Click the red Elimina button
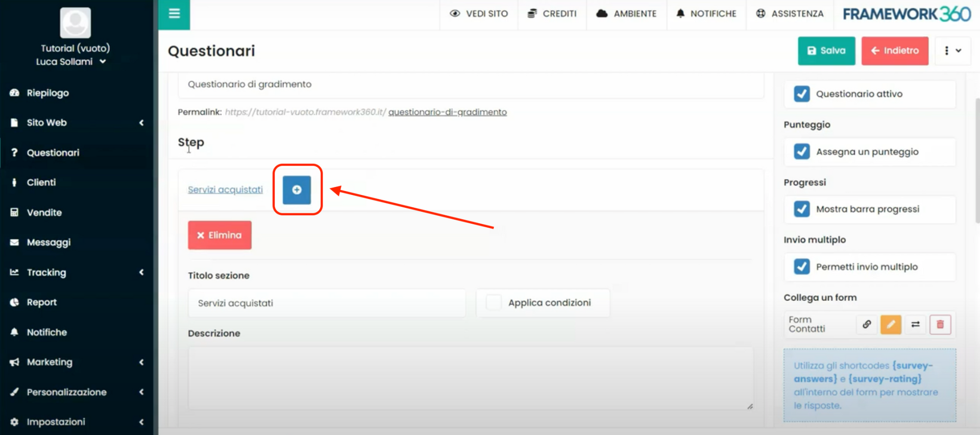The width and height of the screenshot is (980, 435). [x=219, y=235]
